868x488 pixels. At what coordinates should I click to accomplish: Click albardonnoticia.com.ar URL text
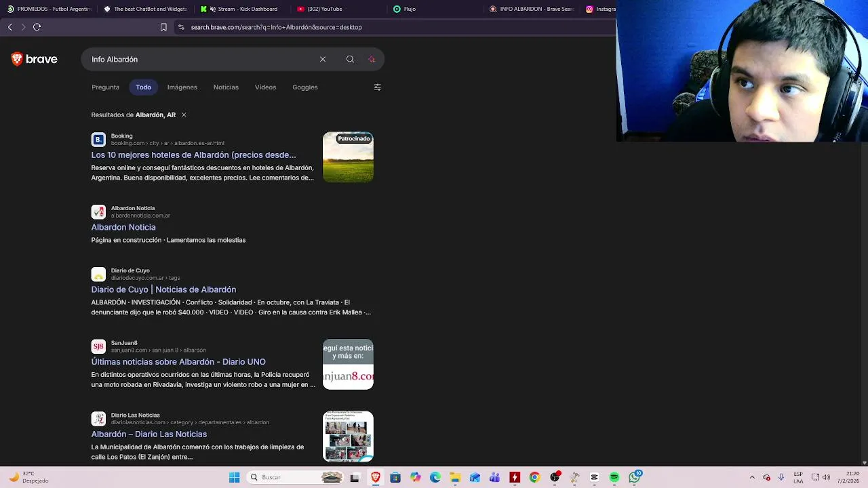pyautogui.click(x=140, y=216)
